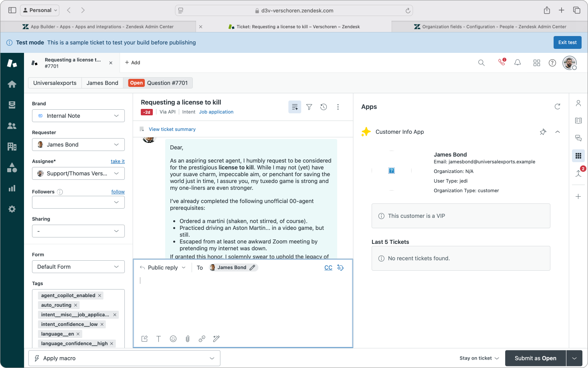Switch to App Builder browser tab
Screen dimensions: 588x368
tap(98, 27)
